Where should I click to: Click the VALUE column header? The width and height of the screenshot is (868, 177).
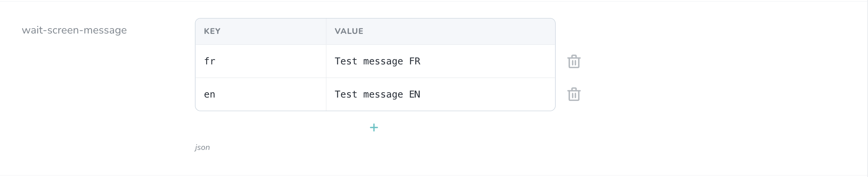[x=349, y=31]
